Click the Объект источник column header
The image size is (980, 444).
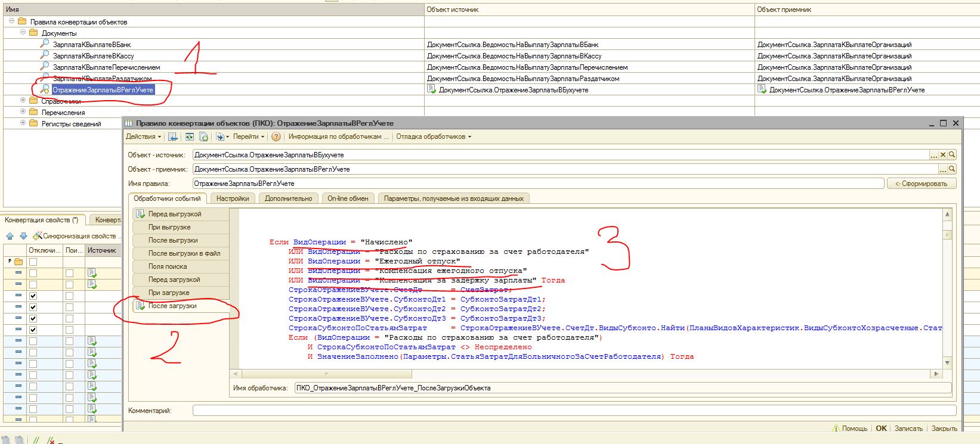(x=589, y=10)
